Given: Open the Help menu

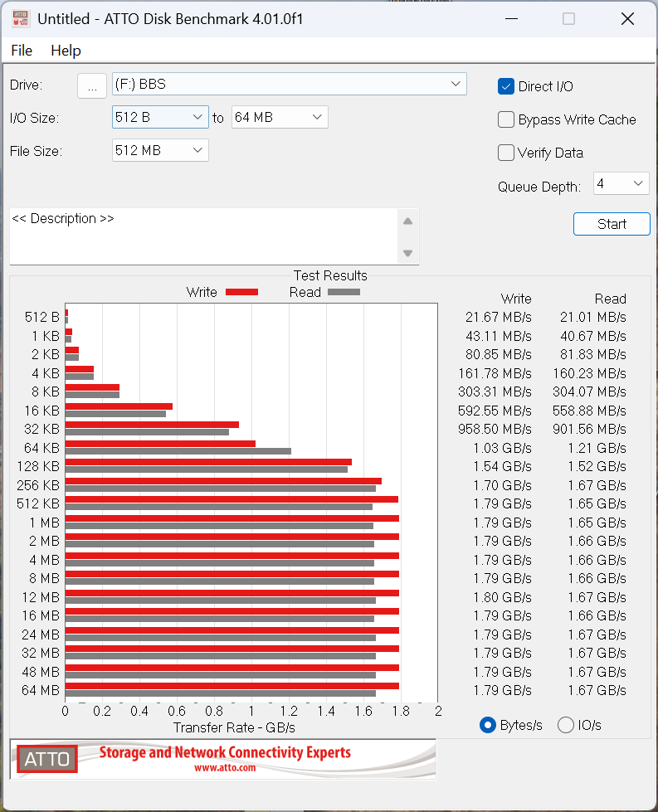Looking at the screenshot, I should click(x=66, y=51).
